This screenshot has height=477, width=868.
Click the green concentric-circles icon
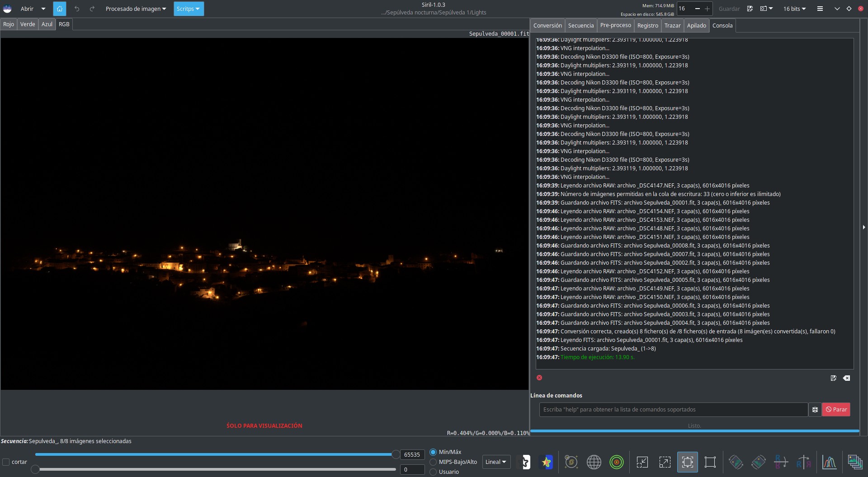(x=616, y=462)
